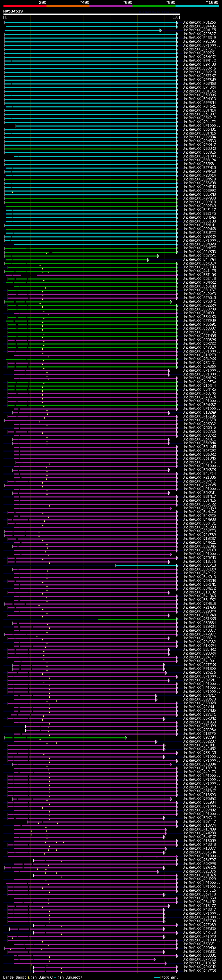
Task: Click the cyan ~100% identity legend segment
Action: 197,6
